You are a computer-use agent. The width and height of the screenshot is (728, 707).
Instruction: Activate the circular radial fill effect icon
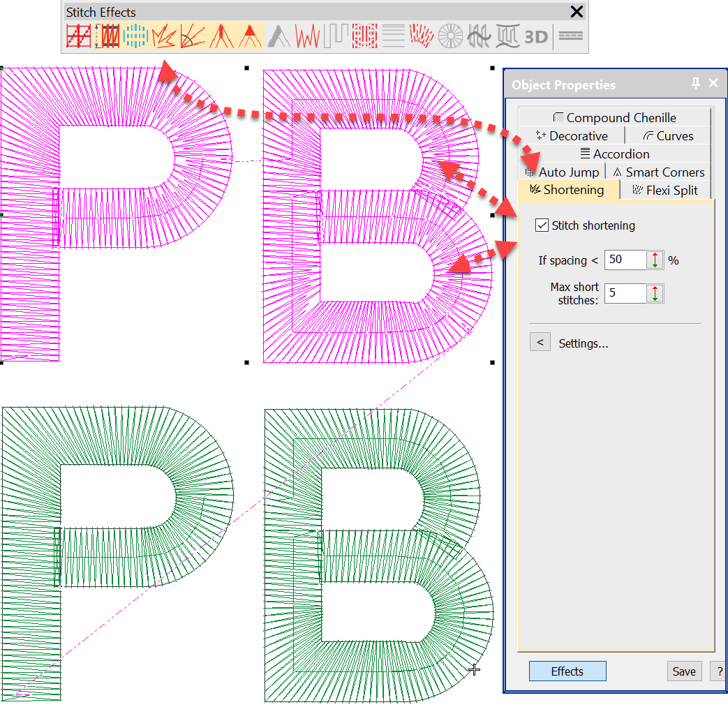pyautogui.click(x=451, y=36)
